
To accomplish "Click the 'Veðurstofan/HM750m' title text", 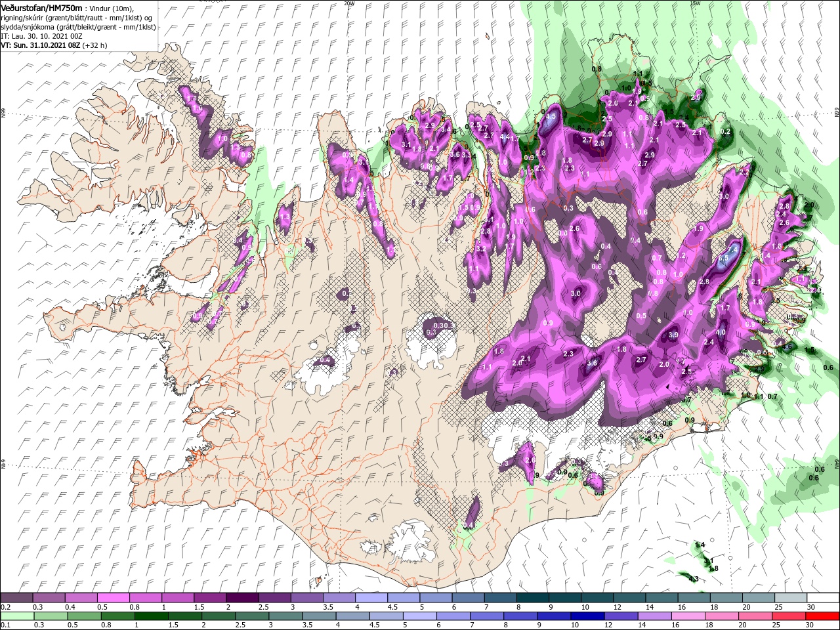I will [41, 7].
